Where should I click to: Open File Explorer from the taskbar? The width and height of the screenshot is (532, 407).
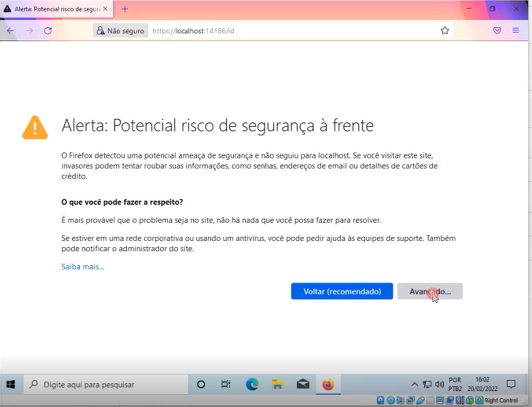coord(277,385)
